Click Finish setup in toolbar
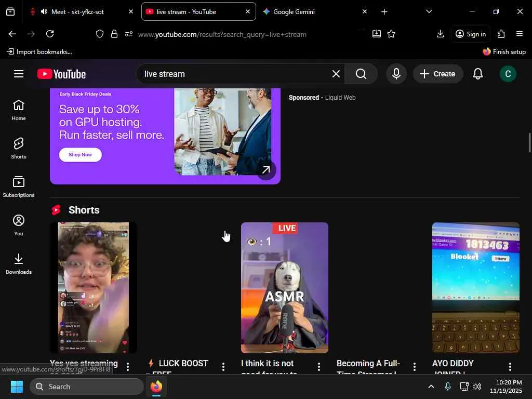Viewport: 532px width, 399px height. click(504, 51)
